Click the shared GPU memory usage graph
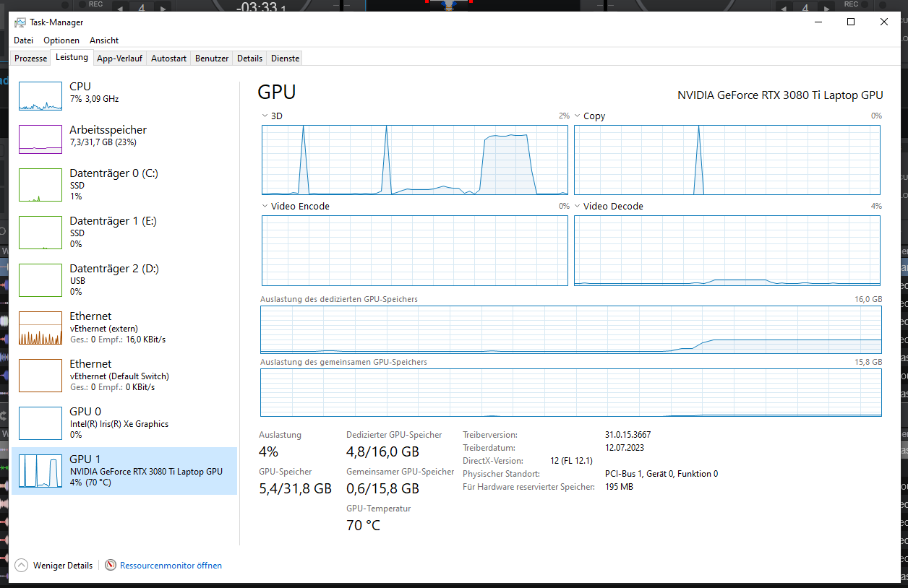Image resolution: width=908 pixels, height=588 pixels. 571,392
